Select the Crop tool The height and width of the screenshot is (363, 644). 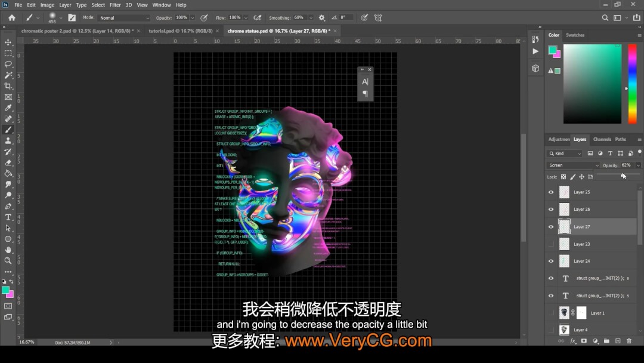8,86
